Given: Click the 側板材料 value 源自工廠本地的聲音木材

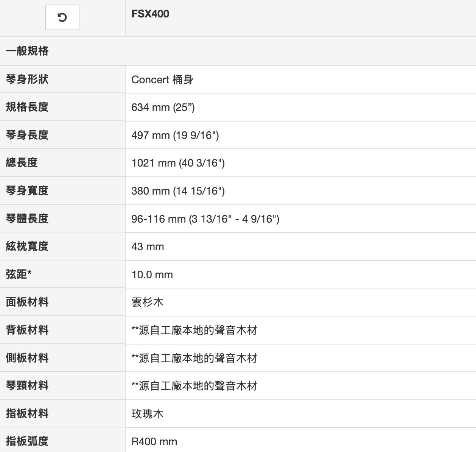Looking at the screenshot, I should [194, 358].
